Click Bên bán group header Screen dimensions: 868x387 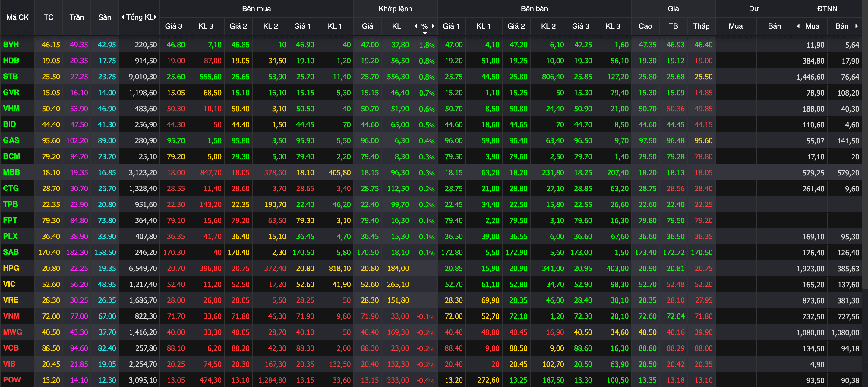coord(534,8)
